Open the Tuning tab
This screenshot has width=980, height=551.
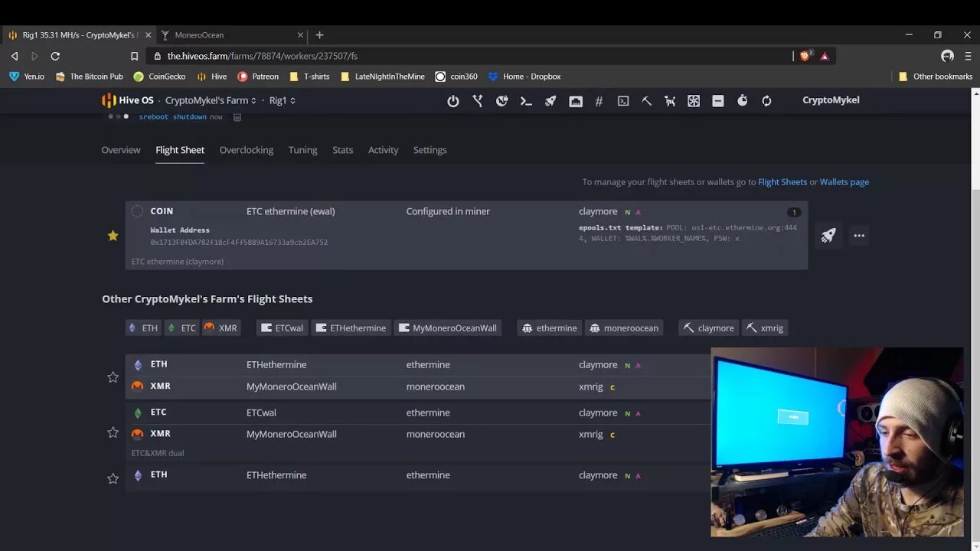pyautogui.click(x=302, y=150)
